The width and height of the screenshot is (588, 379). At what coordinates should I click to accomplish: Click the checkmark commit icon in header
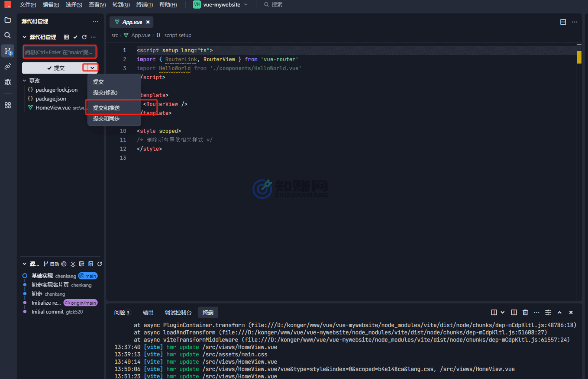(75, 37)
